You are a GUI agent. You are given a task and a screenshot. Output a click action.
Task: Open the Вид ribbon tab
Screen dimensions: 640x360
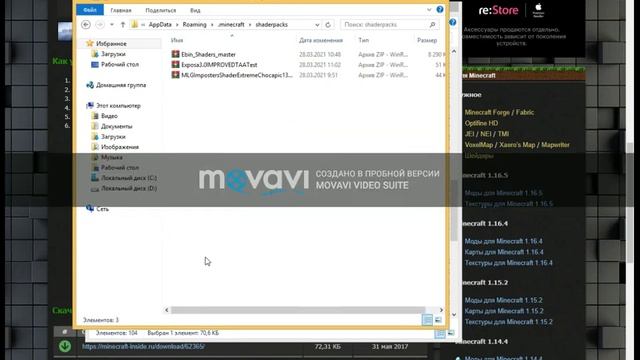195,10
